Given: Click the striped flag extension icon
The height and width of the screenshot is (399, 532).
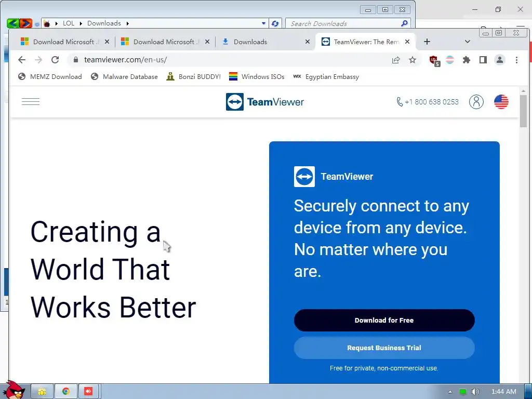Looking at the screenshot, I should tap(450, 60).
